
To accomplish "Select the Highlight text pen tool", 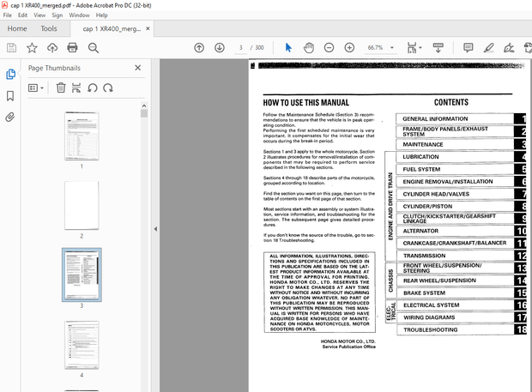I will (x=488, y=48).
